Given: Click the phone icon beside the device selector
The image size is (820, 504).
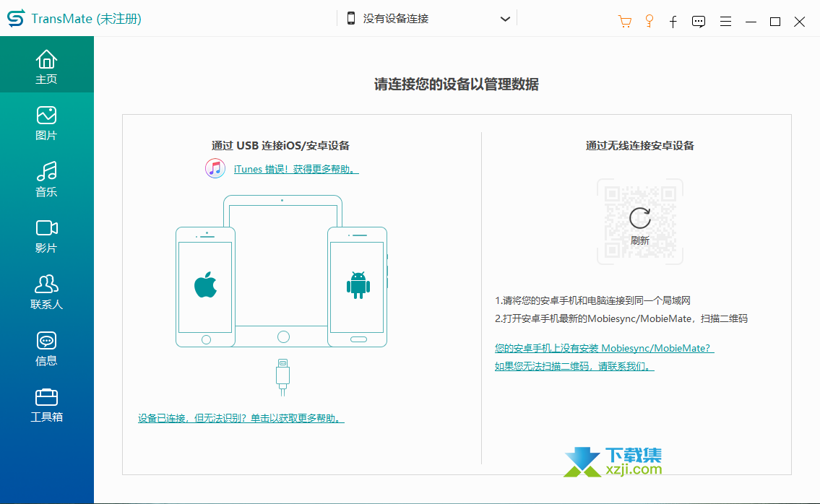Looking at the screenshot, I should tap(351, 18).
